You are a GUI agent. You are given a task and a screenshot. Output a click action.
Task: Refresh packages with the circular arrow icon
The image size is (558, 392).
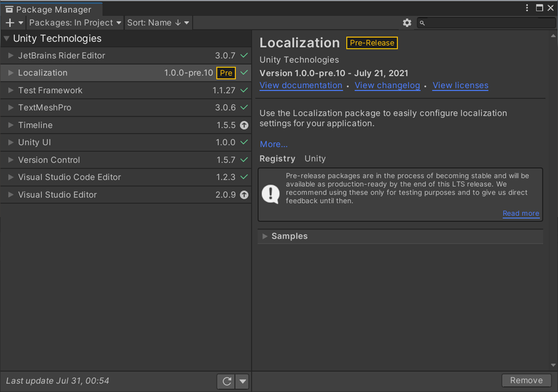[x=226, y=381]
